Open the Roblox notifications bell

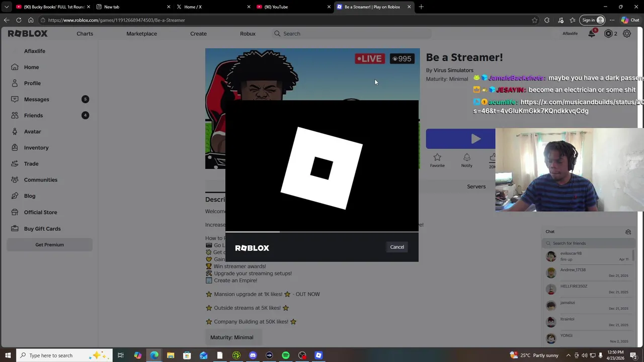[x=592, y=34]
